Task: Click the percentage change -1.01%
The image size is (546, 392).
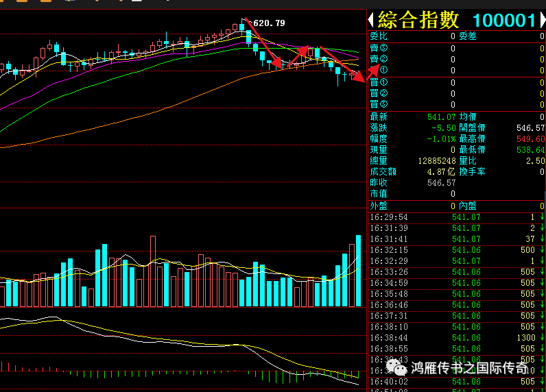Action: click(x=441, y=139)
